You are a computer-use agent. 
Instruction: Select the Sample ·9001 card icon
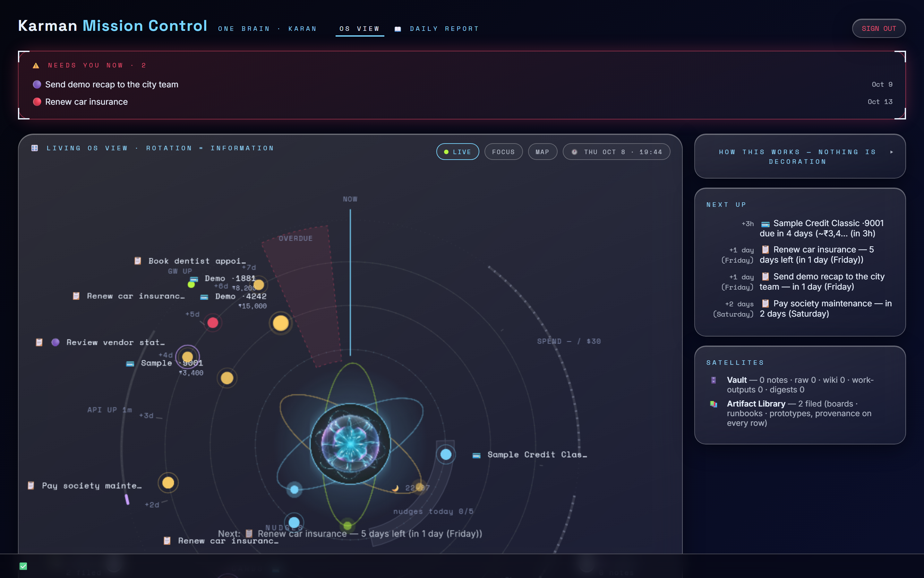point(130,364)
